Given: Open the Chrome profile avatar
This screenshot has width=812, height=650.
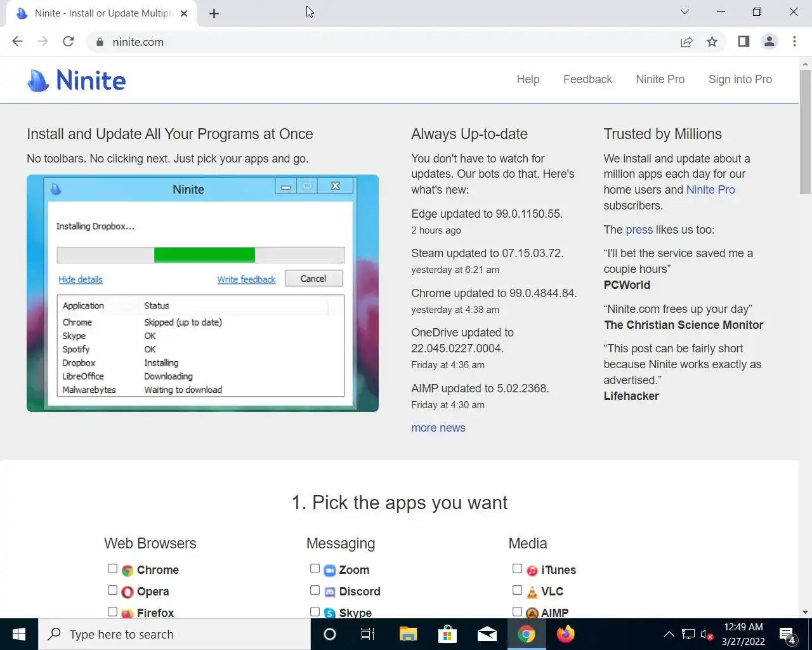Looking at the screenshot, I should [769, 41].
